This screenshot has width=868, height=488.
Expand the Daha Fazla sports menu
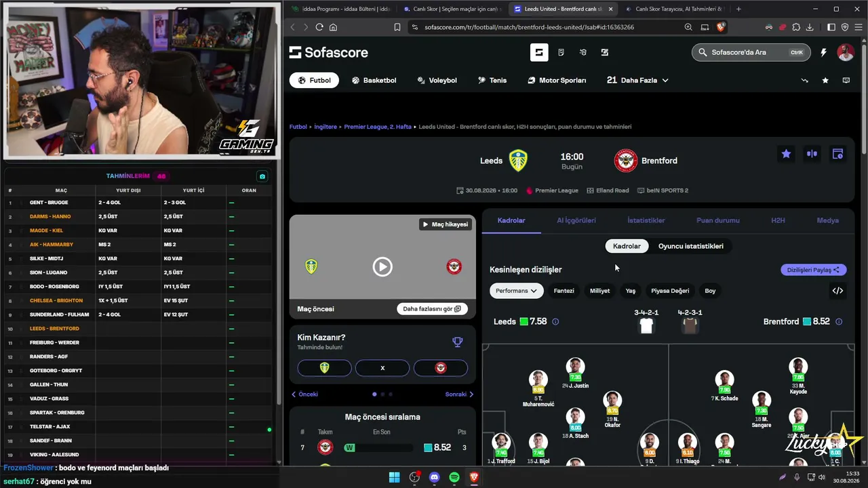tap(637, 80)
